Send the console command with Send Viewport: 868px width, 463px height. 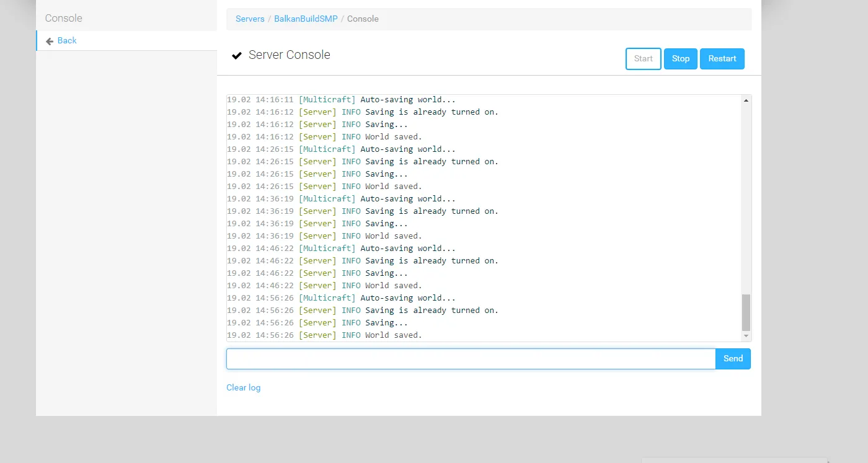point(733,359)
